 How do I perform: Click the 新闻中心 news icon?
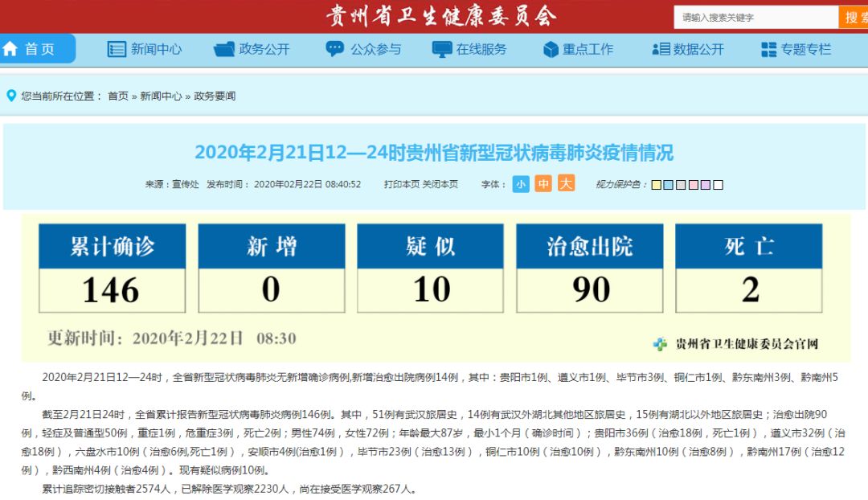coord(117,49)
